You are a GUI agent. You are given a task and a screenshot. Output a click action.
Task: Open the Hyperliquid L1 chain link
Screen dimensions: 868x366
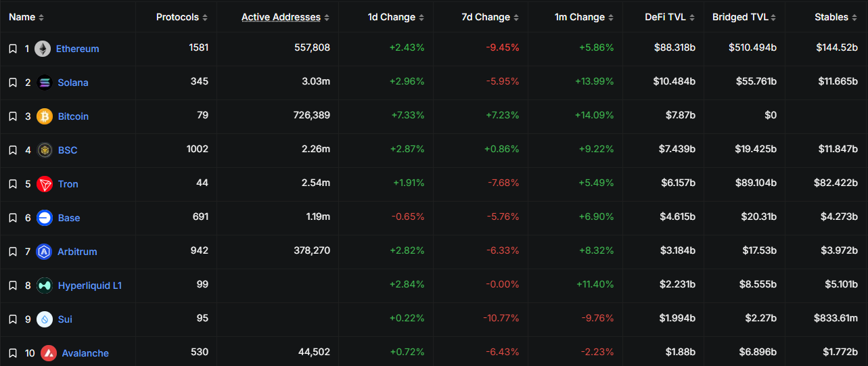90,285
